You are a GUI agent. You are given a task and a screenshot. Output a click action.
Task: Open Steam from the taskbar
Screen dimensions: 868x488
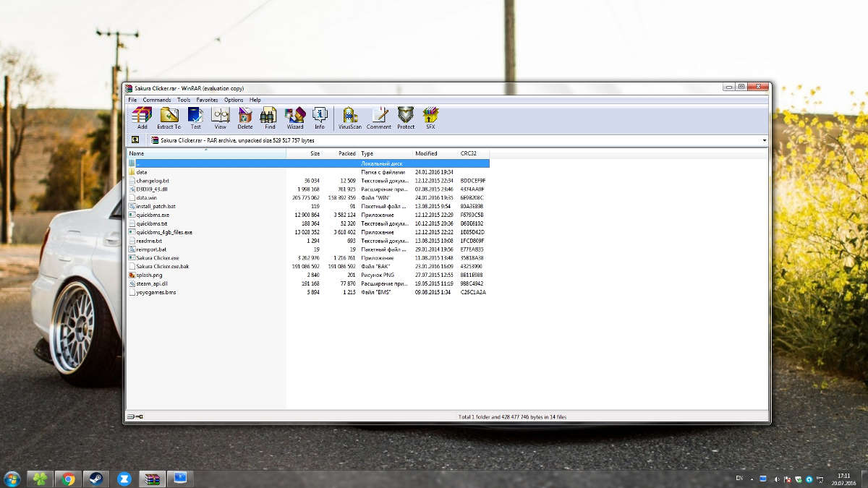tap(95, 479)
